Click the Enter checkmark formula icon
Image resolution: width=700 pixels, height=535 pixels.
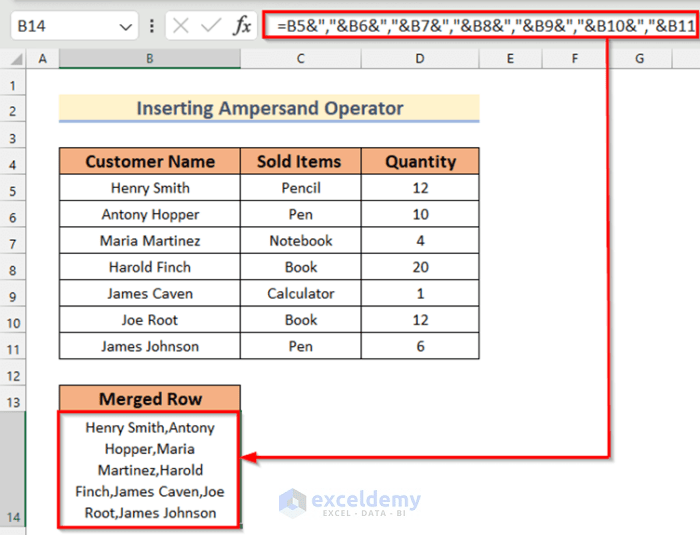[211, 26]
